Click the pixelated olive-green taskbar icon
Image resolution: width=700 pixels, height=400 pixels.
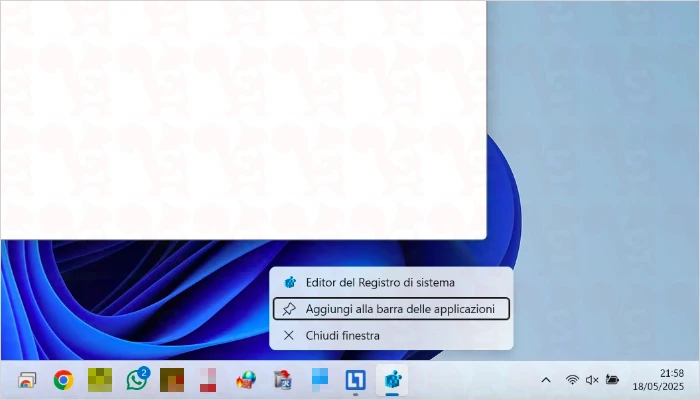[100, 380]
